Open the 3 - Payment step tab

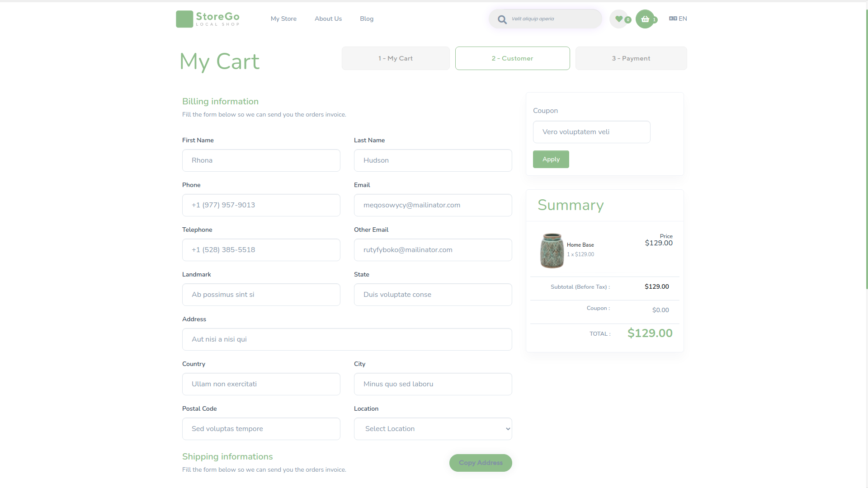coord(631,58)
